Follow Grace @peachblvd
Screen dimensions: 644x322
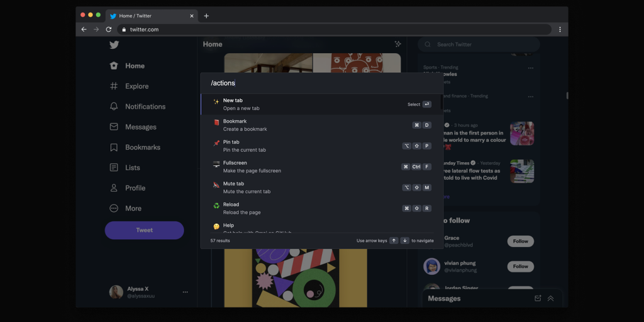pos(520,241)
